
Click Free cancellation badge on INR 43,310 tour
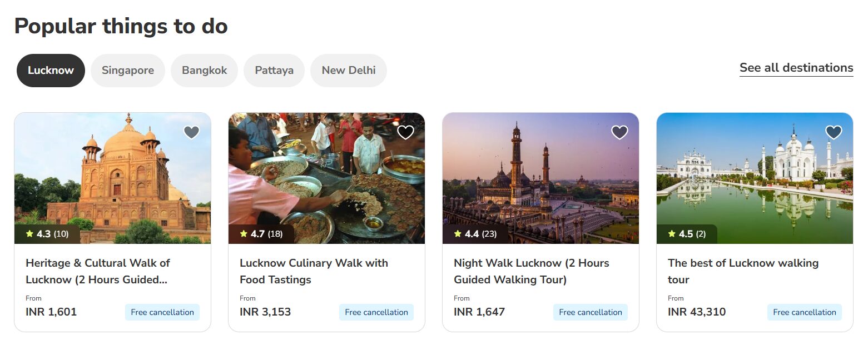click(x=805, y=312)
